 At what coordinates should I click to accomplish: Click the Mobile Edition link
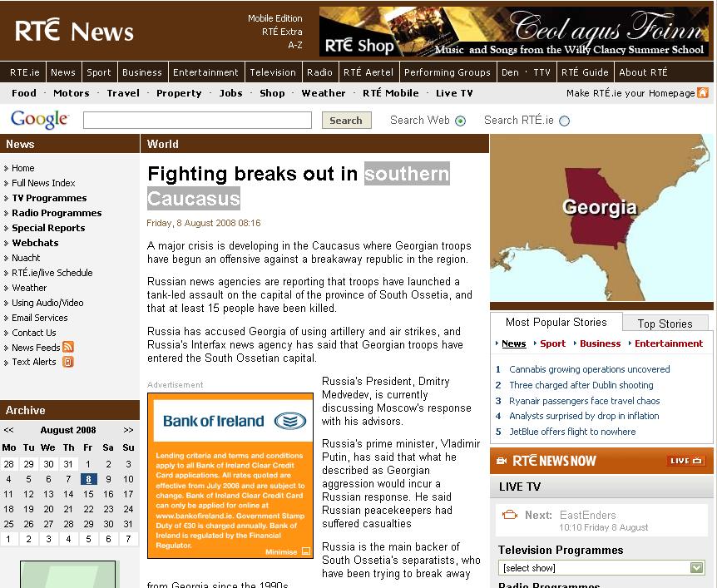[x=274, y=18]
